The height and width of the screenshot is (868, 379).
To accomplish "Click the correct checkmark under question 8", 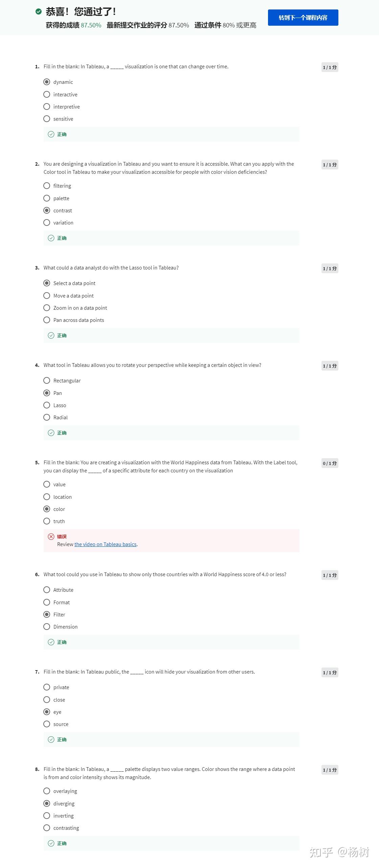I will point(51,843).
